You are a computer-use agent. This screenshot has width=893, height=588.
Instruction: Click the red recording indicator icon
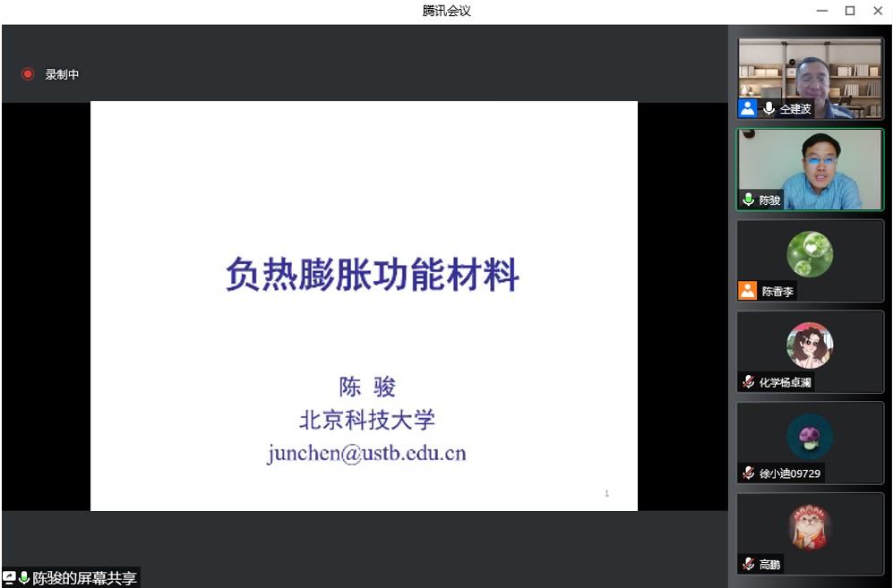click(28, 74)
